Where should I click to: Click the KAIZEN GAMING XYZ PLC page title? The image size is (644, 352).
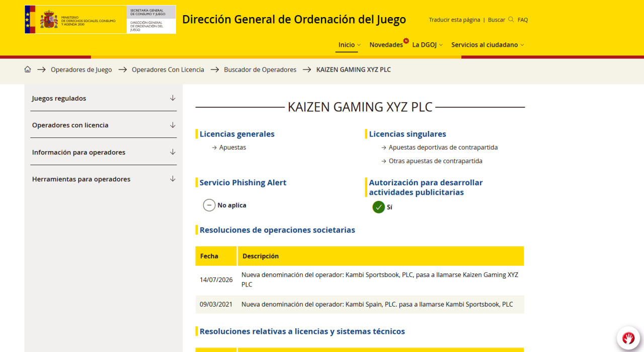[x=360, y=107]
